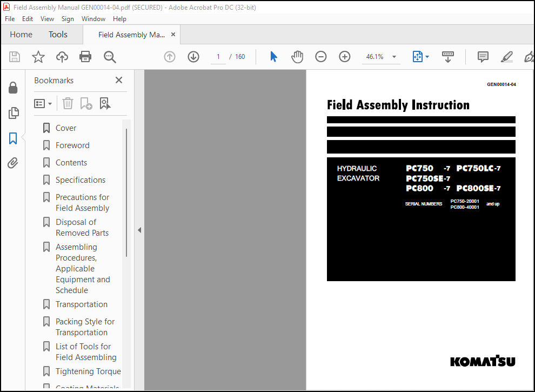Click the upload to cloud icon

tap(62, 57)
